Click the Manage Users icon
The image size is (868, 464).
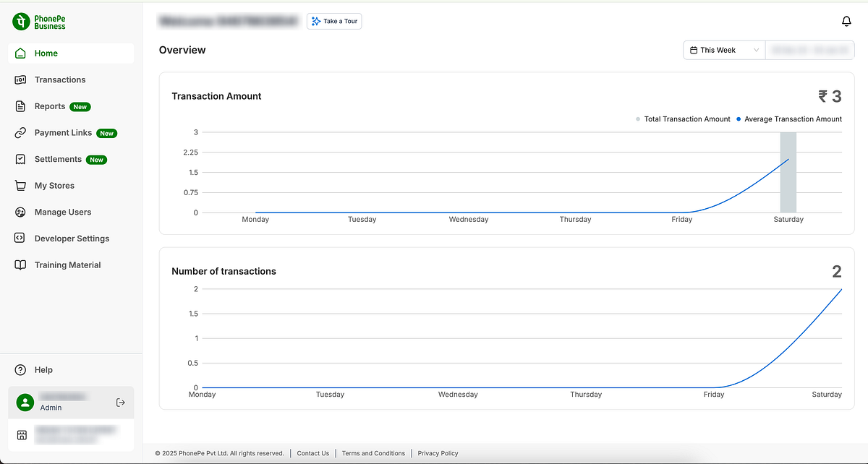tap(20, 212)
